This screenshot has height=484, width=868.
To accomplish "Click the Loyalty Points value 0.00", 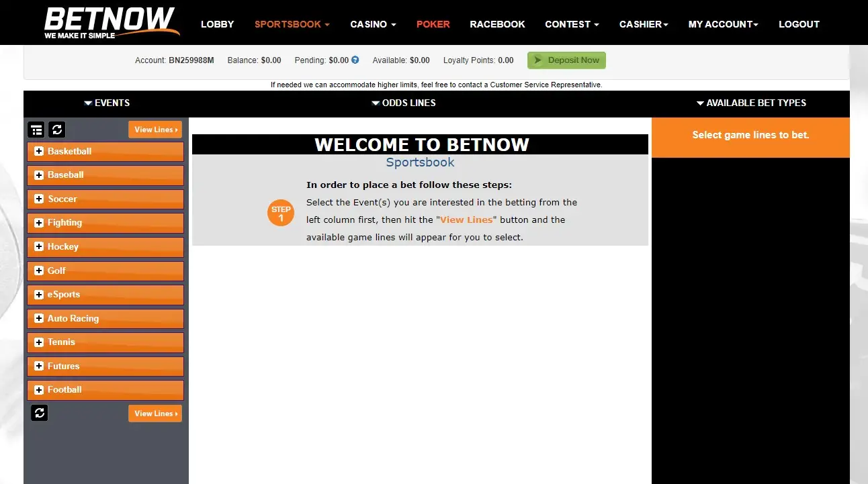I will [x=505, y=60].
